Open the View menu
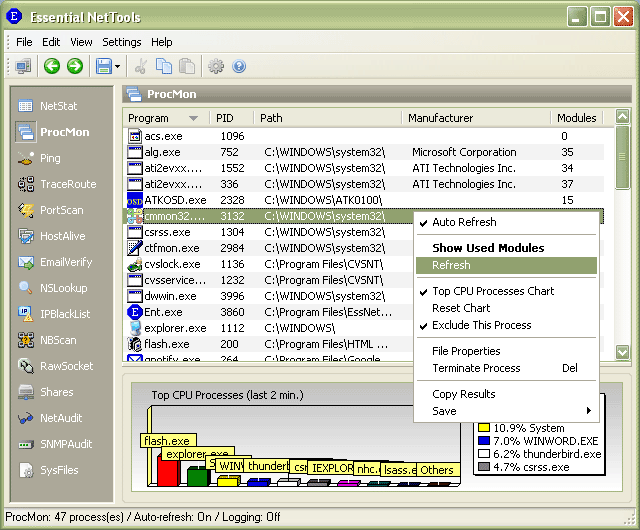 [x=81, y=42]
